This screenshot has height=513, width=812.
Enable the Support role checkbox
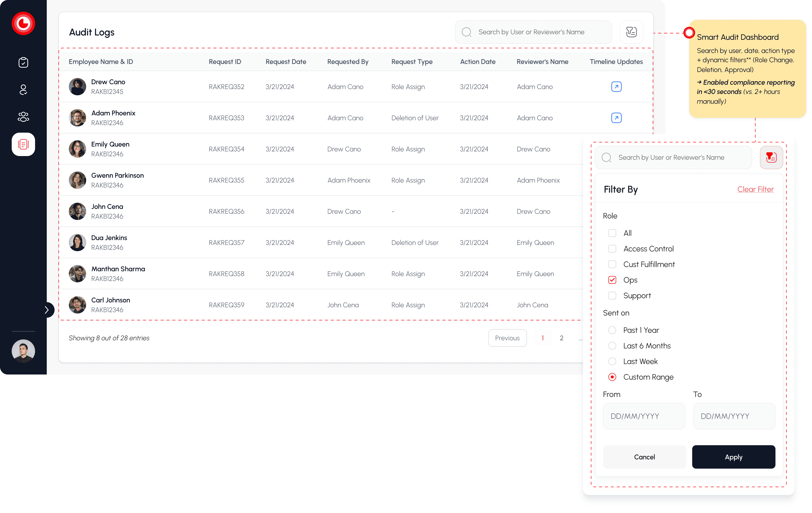612,296
